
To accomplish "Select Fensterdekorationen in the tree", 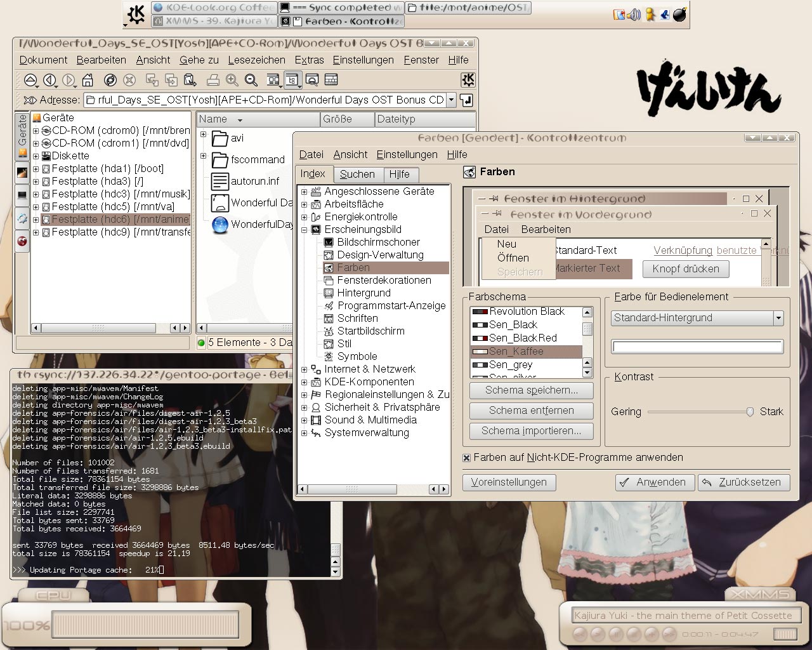I will tap(384, 281).
